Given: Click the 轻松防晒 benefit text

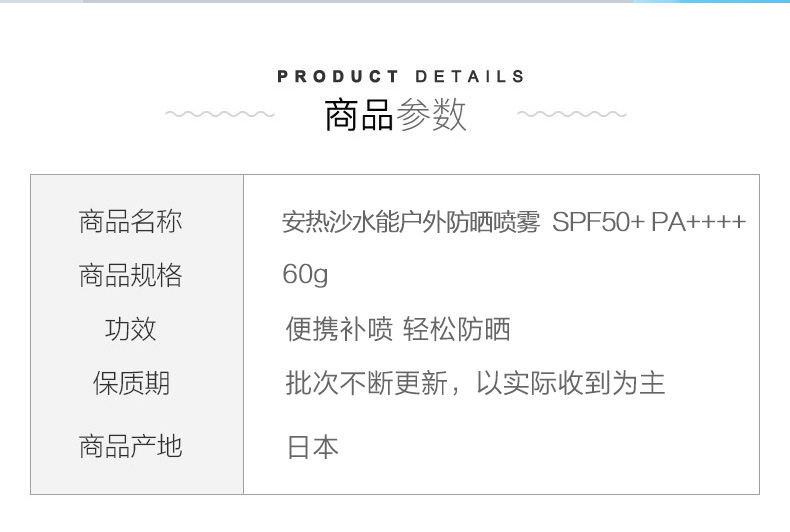Looking at the screenshot, I should (x=457, y=329).
